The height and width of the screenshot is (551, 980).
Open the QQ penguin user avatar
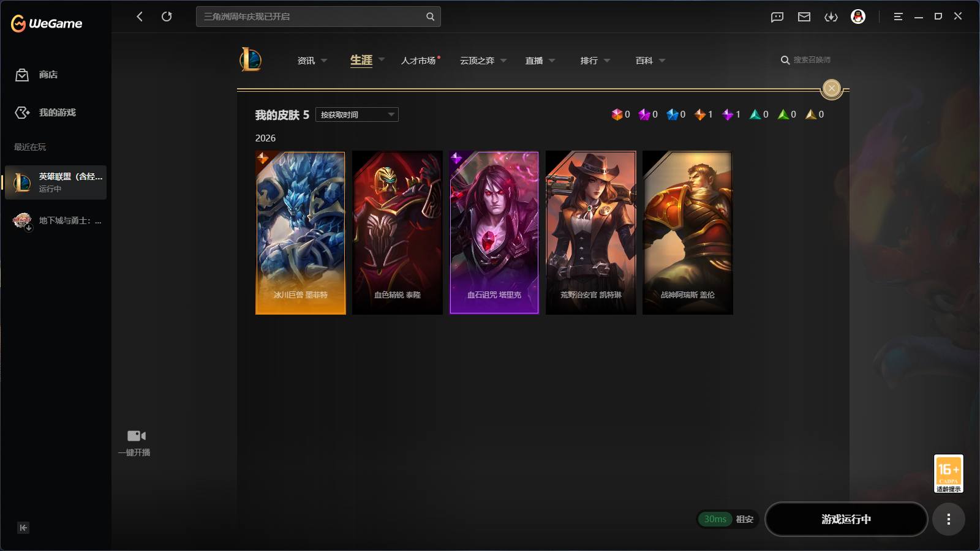(858, 17)
